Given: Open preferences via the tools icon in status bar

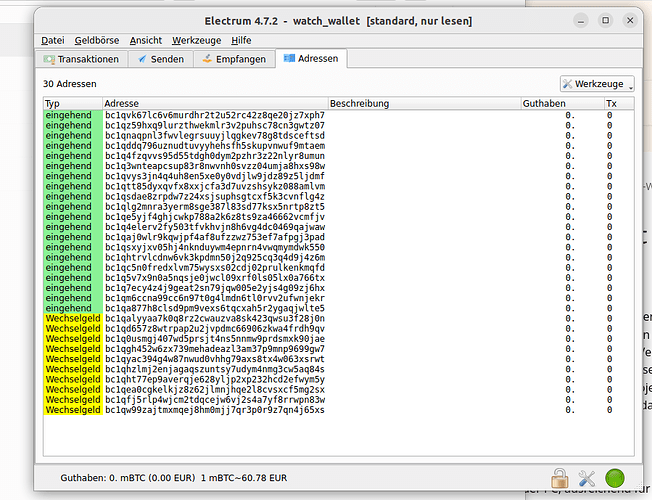Looking at the screenshot, I should point(587,478).
